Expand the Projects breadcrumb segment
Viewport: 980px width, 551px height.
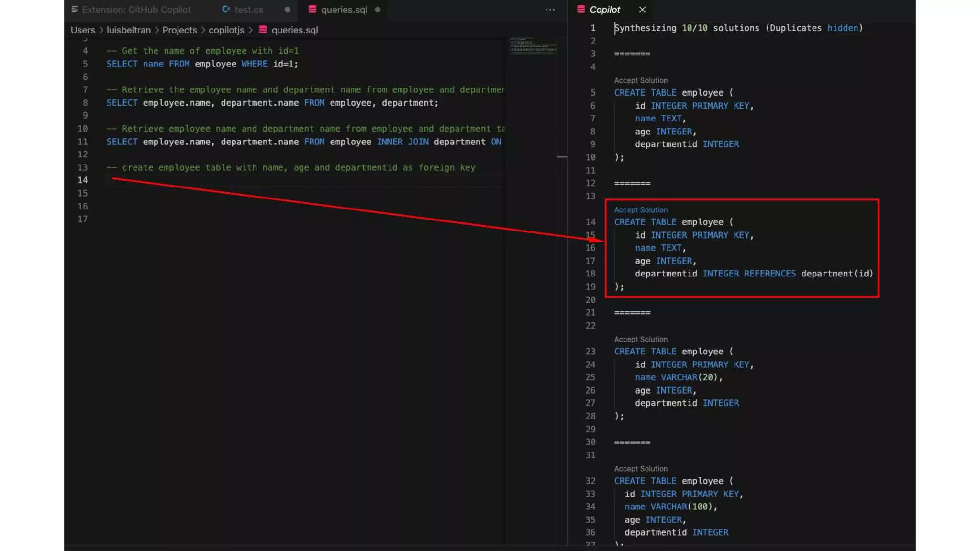pyautogui.click(x=179, y=30)
